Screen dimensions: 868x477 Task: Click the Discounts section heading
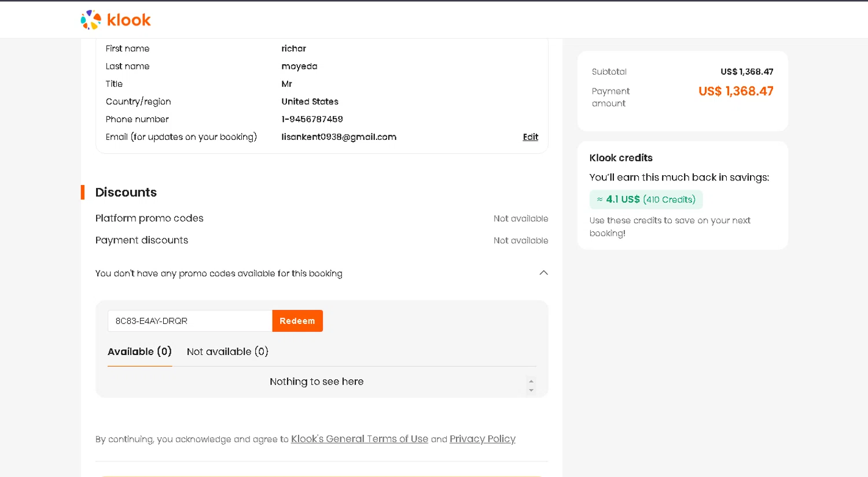coord(126,193)
